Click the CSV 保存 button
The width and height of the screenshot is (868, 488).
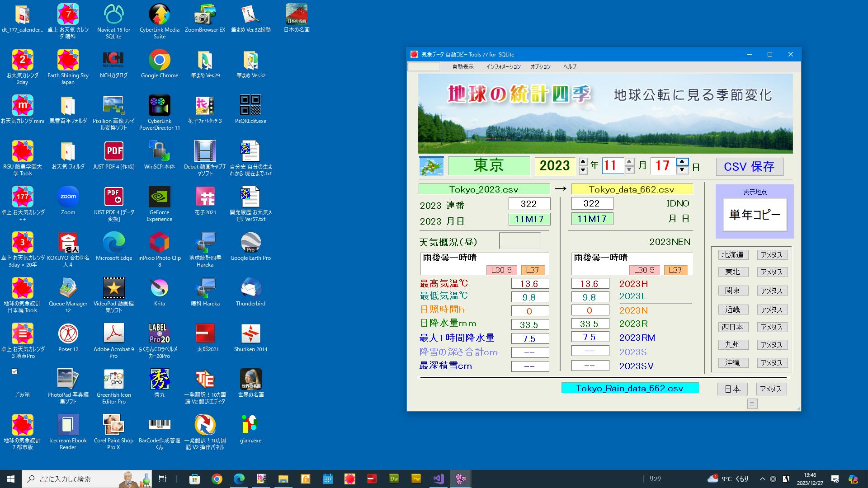pyautogui.click(x=749, y=167)
